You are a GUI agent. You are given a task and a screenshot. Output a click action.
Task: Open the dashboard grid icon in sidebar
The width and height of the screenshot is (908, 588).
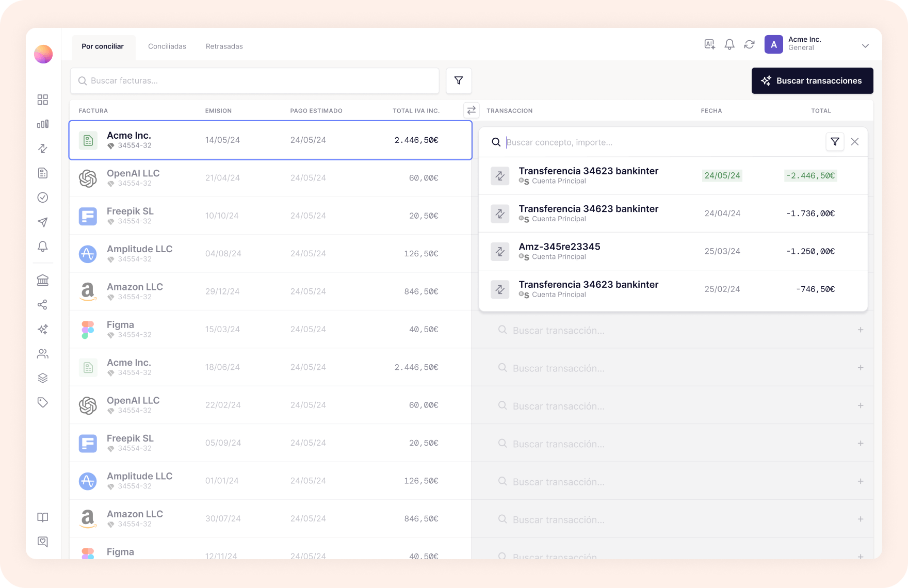point(43,100)
